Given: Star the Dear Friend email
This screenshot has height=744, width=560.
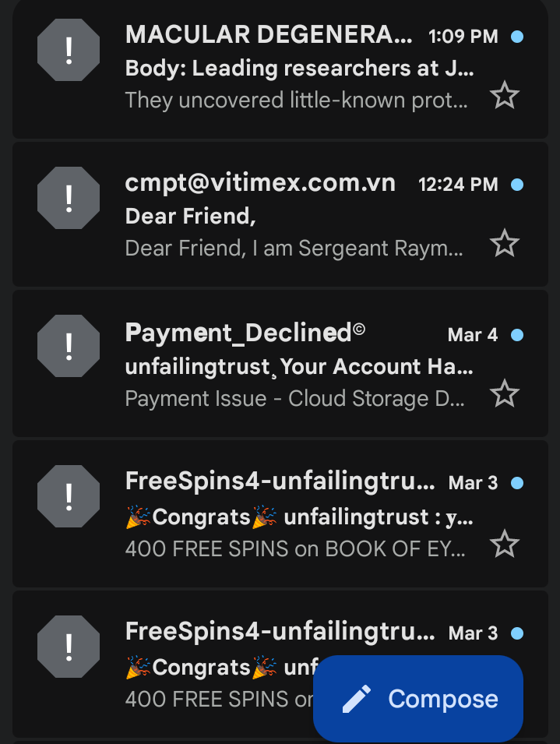Looking at the screenshot, I should tap(505, 244).
